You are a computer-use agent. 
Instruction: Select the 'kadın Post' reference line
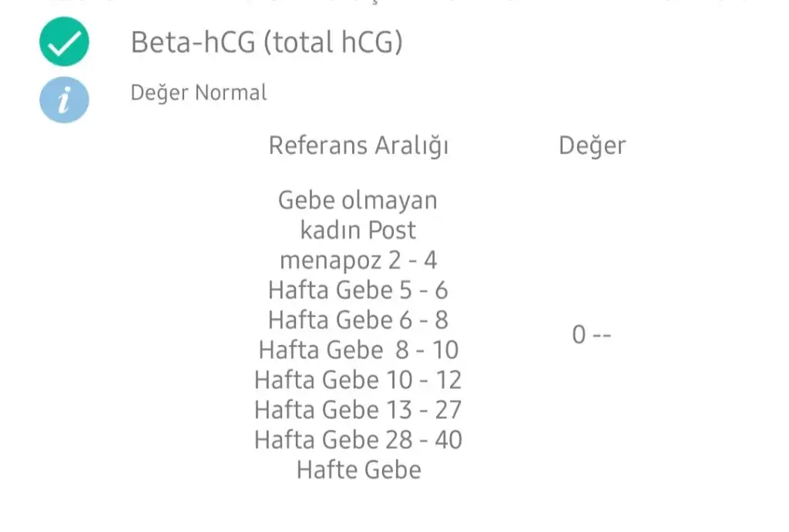358,230
